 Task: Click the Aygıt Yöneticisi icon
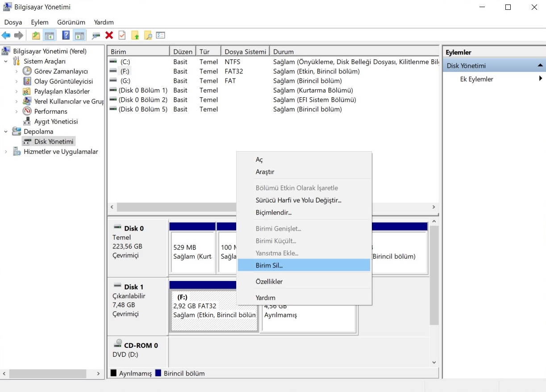click(x=27, y=121)
